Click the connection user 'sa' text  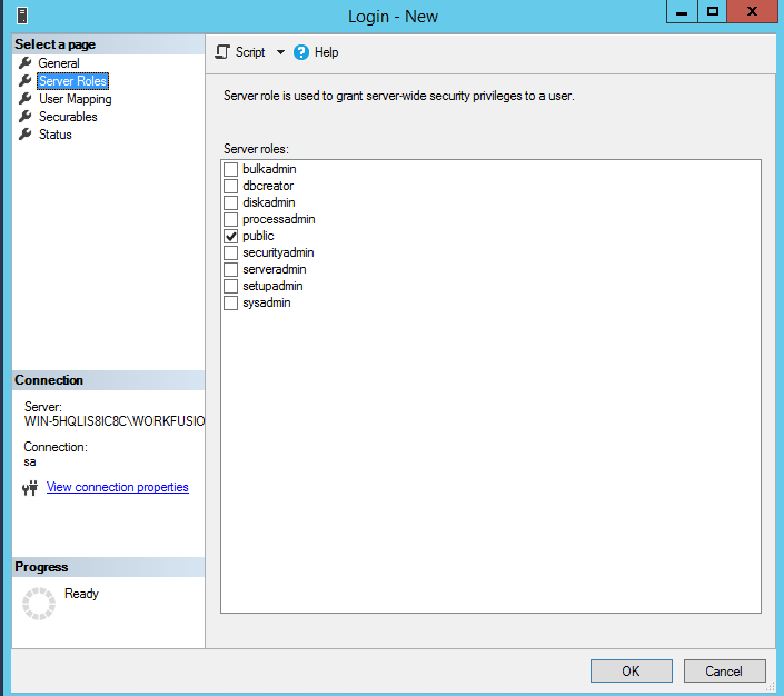[x=30, y=462]
